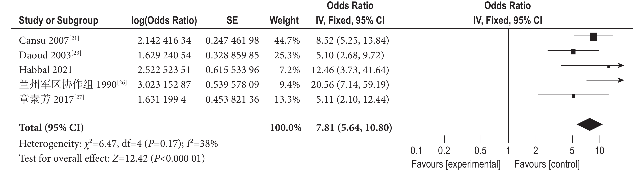Screen dimensions: 644x171
Task: Click the black pooled-effect diamond in the plot
Action: point(589,124)
